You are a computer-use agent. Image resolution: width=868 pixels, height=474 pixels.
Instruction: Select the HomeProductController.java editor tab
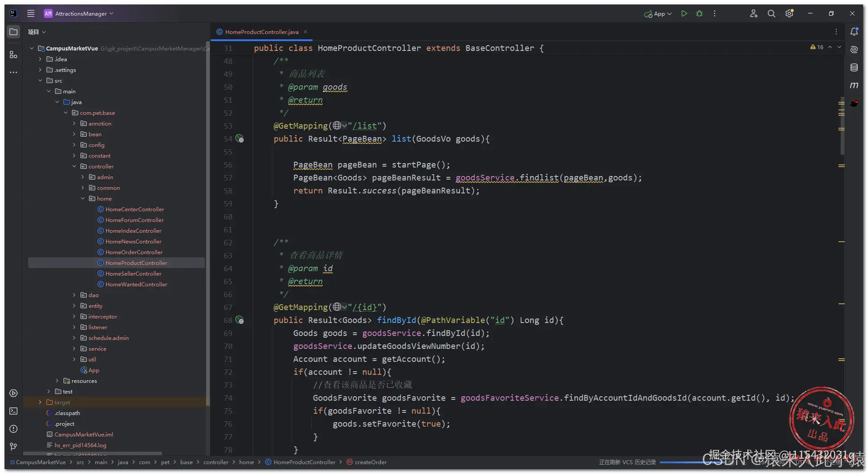(x=262, y=32)
